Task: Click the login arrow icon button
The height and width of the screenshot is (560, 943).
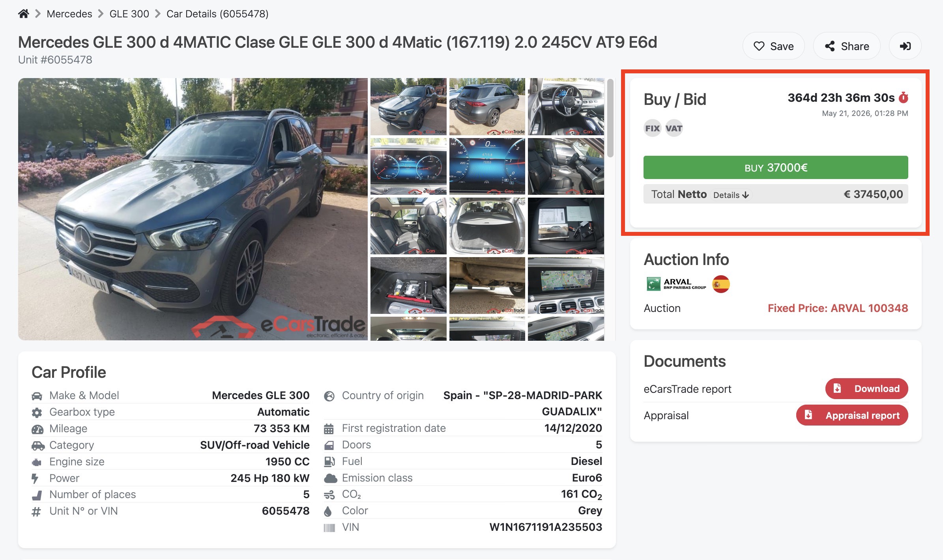Action: (x=905, y=46)
